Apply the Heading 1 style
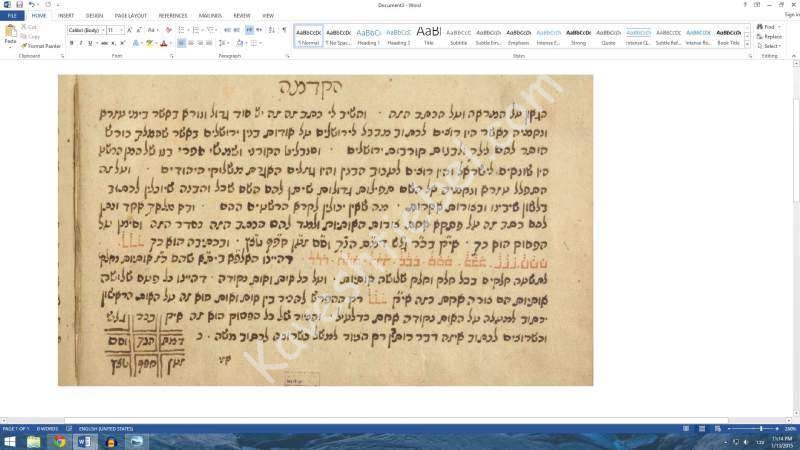 click(368, 36)
